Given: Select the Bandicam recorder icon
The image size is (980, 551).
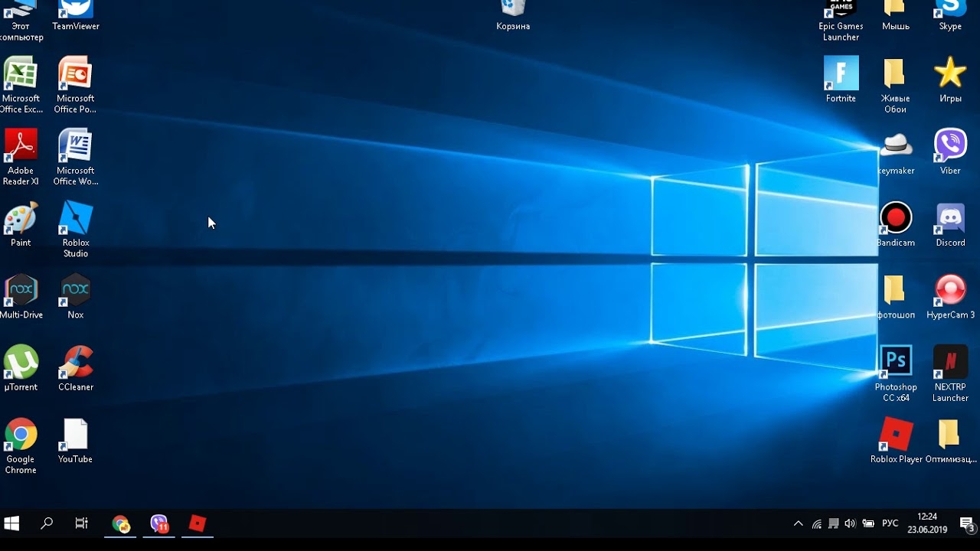Looking at the screenshot, I should pyautogui.click(x=895, y=224).
